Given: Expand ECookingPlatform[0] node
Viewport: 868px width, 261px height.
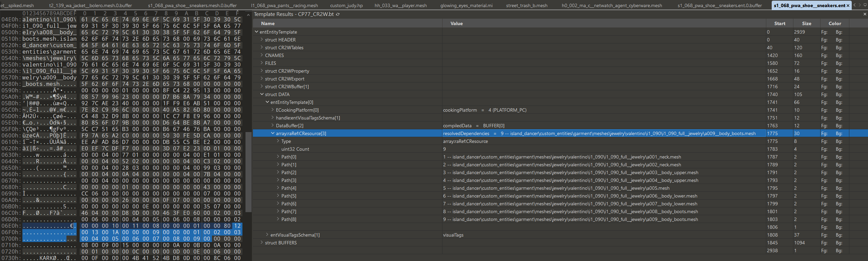Looking at the screenshot, I should (x=273, y=110).
